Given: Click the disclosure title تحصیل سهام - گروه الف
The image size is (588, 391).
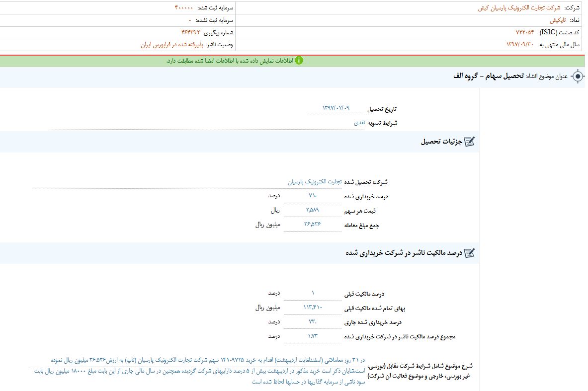Looking at the screenshot, I should pyautogui.click(x=488, y=76).
